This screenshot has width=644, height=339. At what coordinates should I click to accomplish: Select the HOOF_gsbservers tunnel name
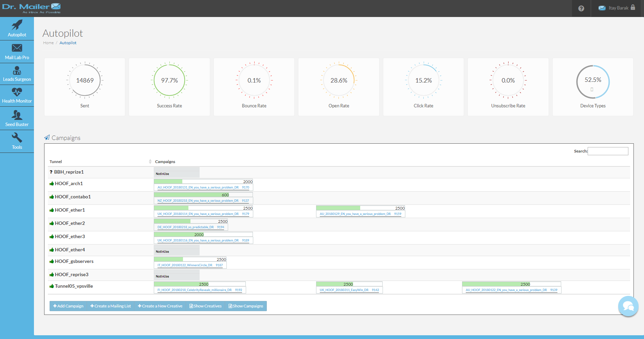(74, 261)
